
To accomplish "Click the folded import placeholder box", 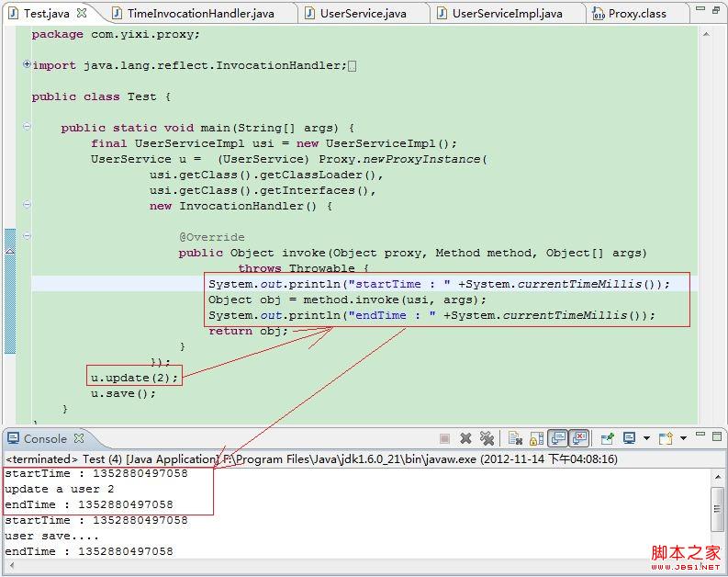I will pyautogui.click(x=352, y=66).
